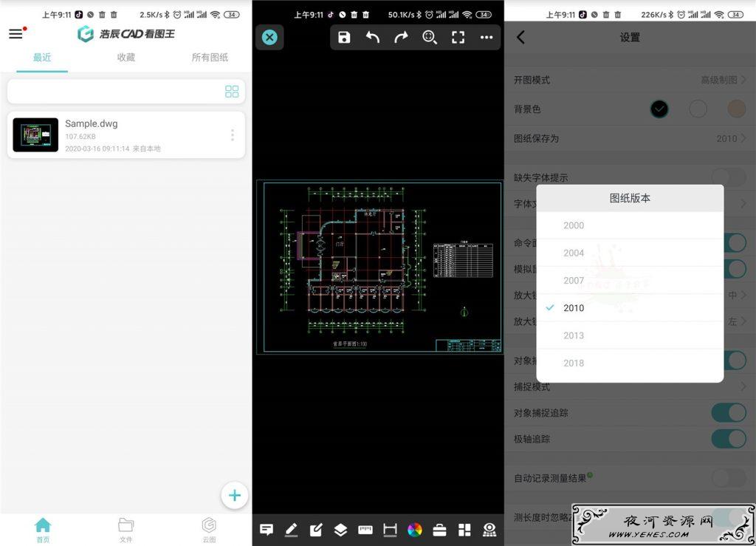
Task: Switch file list to grid view
Action: tap(232, 92)
